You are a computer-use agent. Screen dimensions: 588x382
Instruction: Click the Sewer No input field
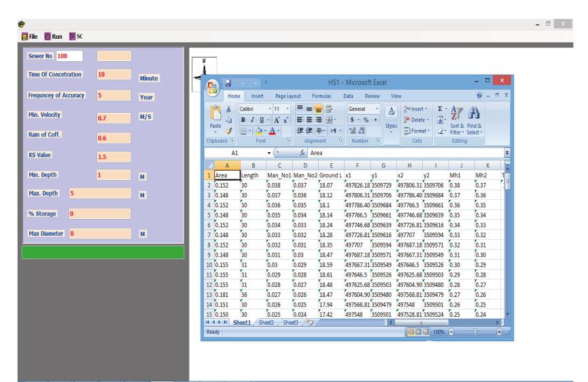[x=69, y=56]
